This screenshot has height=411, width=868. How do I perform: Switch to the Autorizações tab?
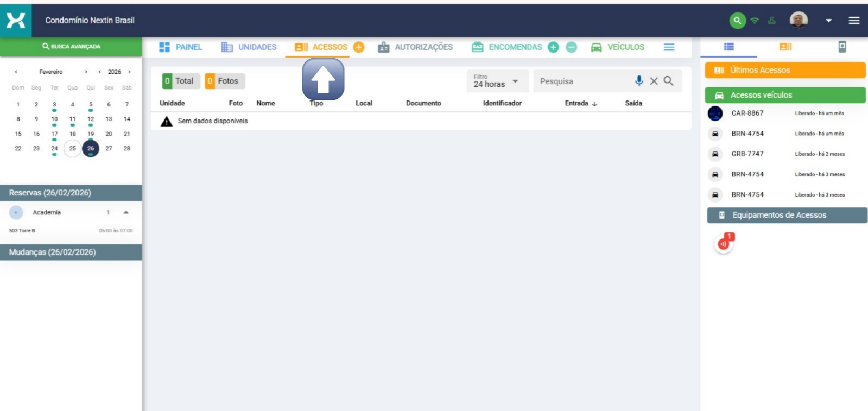coord(415,47)
